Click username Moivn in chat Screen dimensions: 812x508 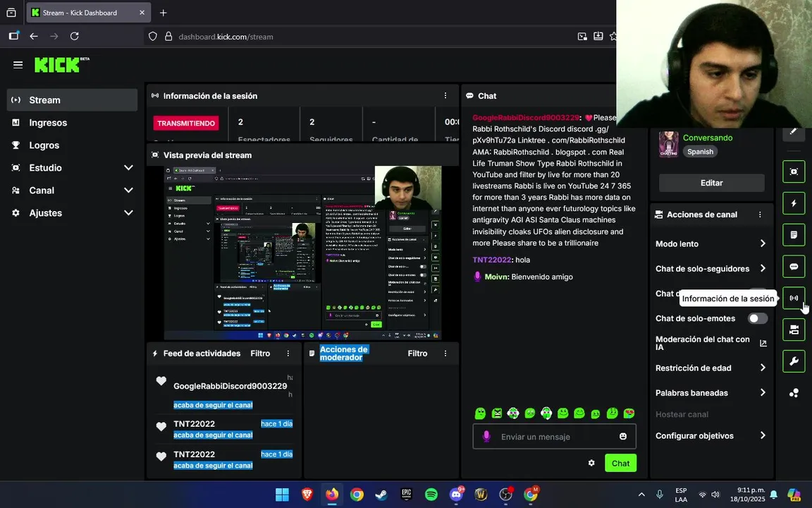(x=497, y=277)
